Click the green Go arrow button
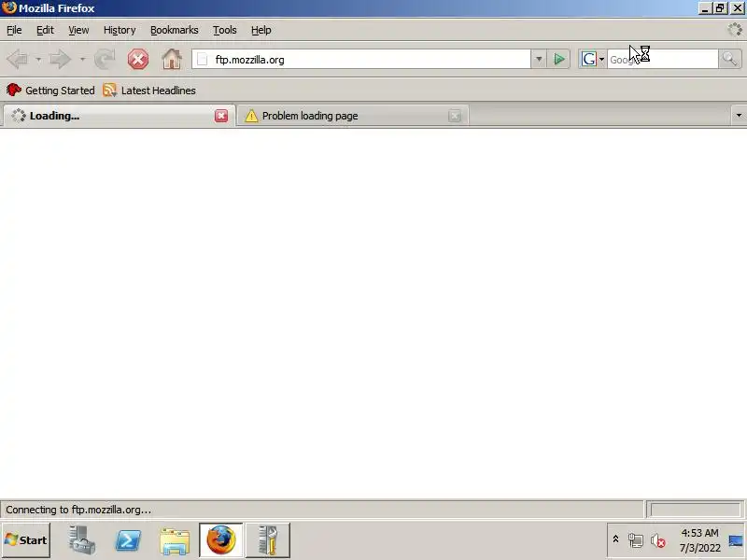 point(558,60)
